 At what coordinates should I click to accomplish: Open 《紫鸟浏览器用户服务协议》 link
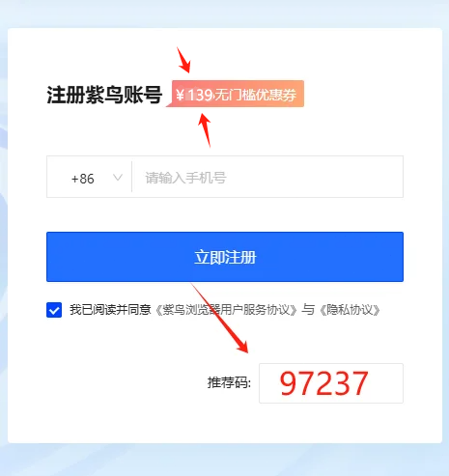click(226, 310)
